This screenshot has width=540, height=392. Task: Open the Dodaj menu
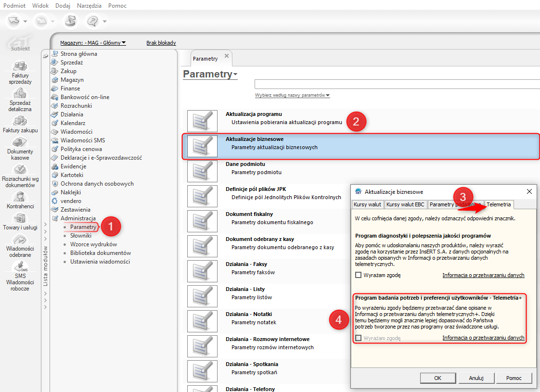63,5
